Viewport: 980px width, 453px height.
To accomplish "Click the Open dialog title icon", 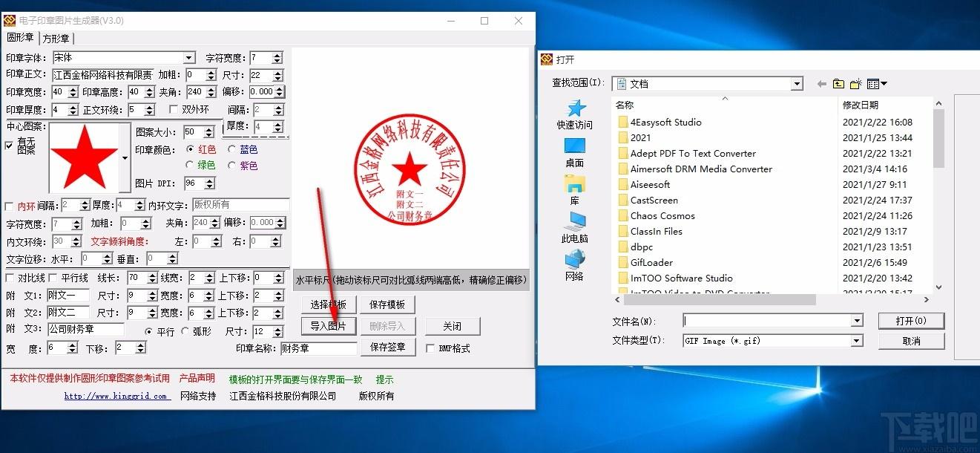I will coord(547,59).
